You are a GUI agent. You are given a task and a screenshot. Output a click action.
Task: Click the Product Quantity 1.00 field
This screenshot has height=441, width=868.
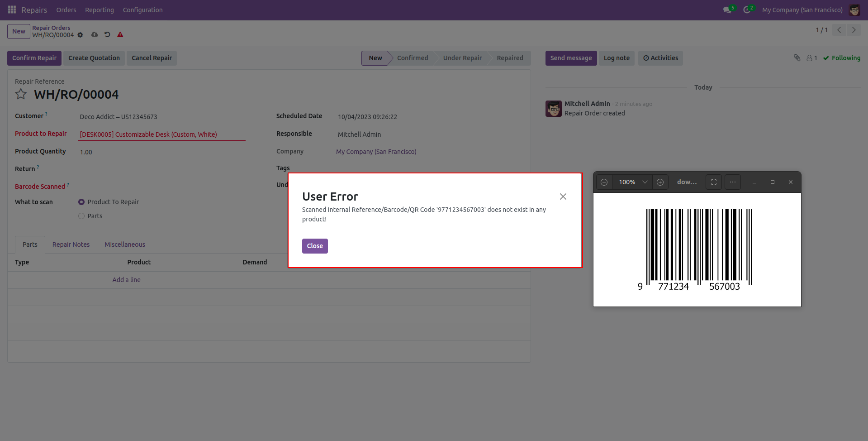coord(162,152)
